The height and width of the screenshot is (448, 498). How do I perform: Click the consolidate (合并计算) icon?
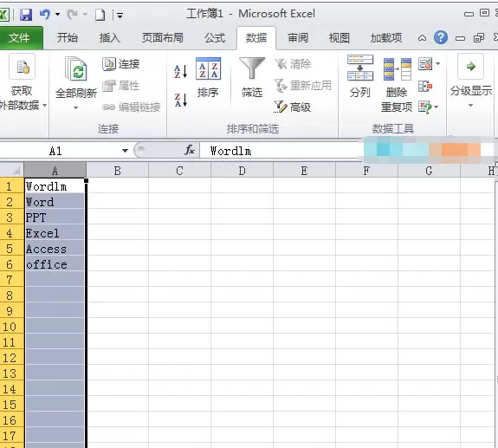[425, 86]
